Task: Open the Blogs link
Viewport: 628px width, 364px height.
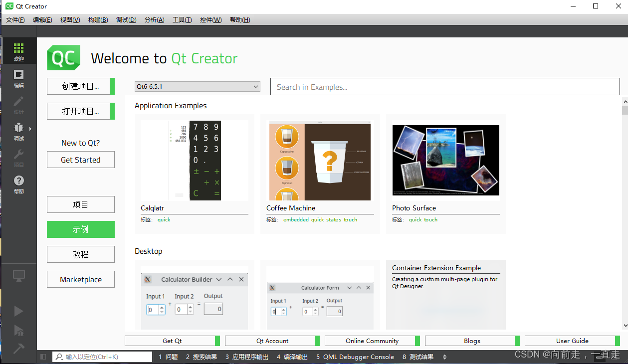Action: [472, 341]
